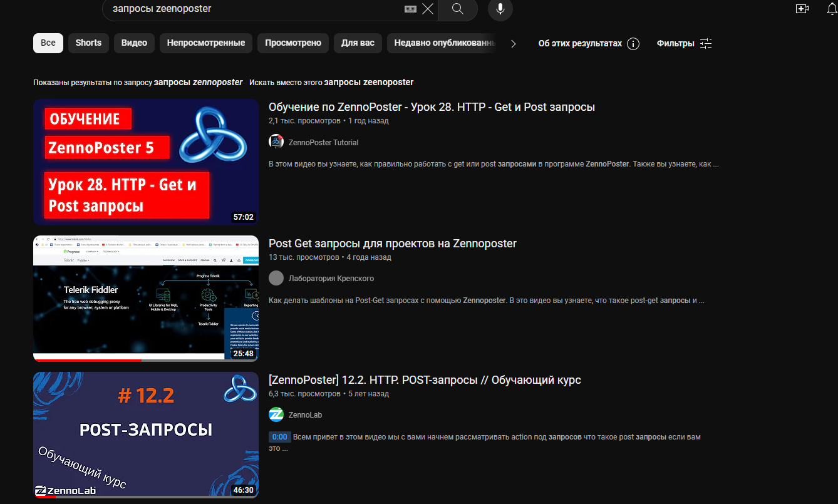838x504 pixels.
Task: Select the Все filter chip
Action: (x=48, y=43)
